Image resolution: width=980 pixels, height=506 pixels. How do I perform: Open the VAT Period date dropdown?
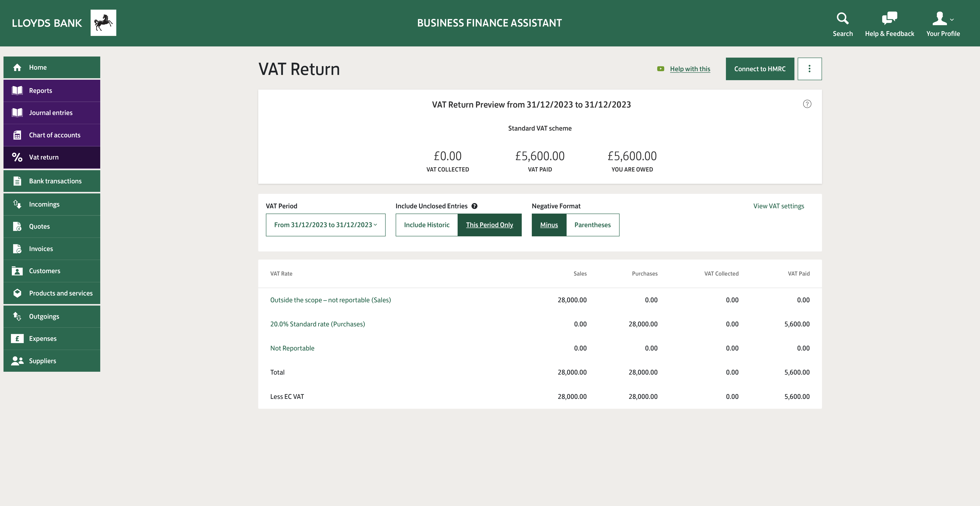tap(325, 225)
